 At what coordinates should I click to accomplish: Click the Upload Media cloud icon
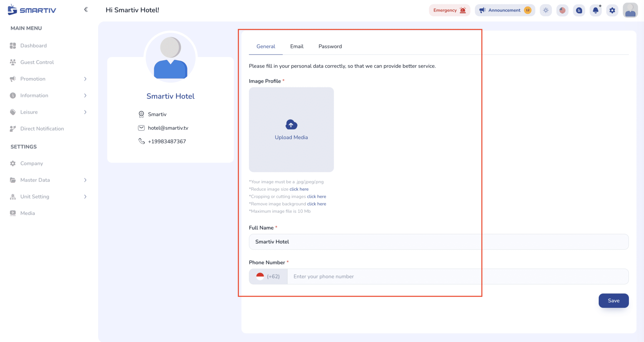[291, 124]
